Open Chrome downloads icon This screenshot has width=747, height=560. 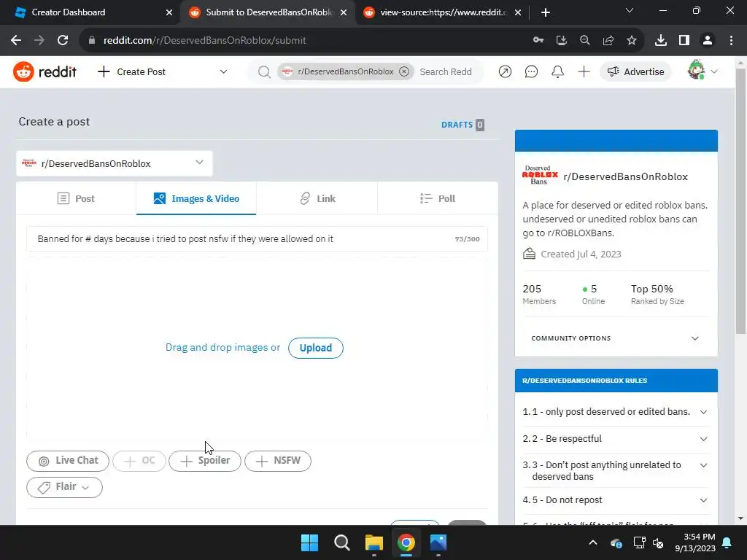[x=661, y=41]
